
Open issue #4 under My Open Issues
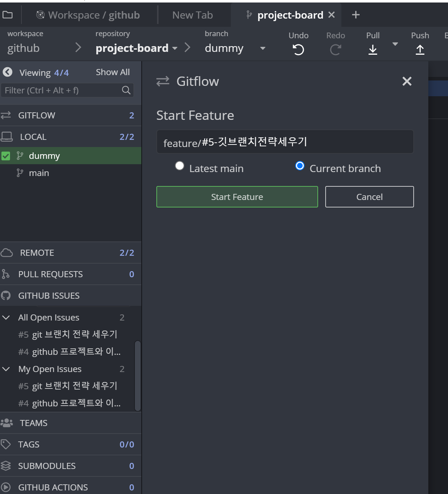click(69, 403)
